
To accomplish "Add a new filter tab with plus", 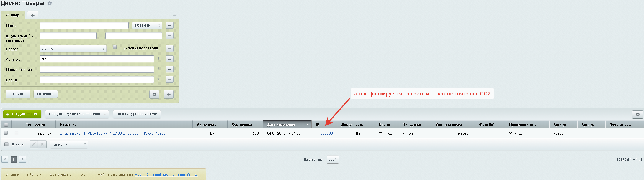I will click(x=33, y=15).
